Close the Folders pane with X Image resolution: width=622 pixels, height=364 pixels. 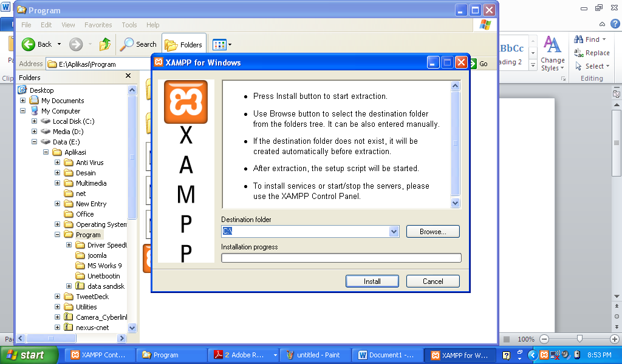(x=128, y=76)
